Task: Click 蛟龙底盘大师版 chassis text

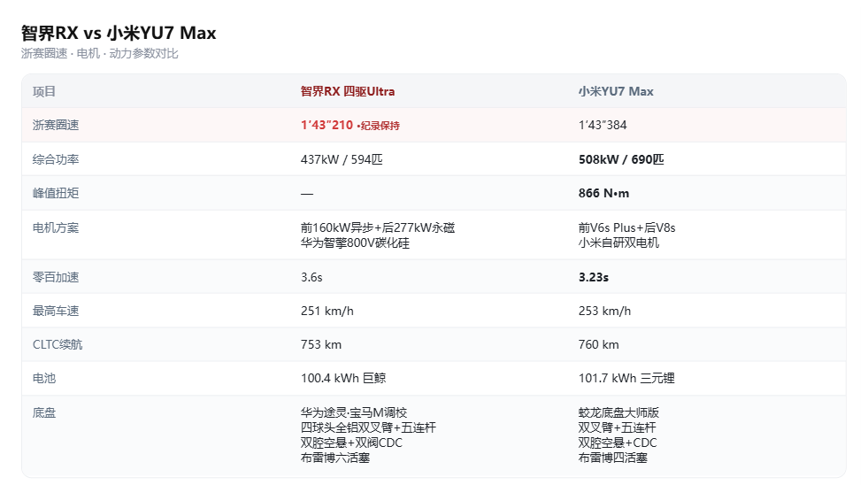Action: [618, 413]
